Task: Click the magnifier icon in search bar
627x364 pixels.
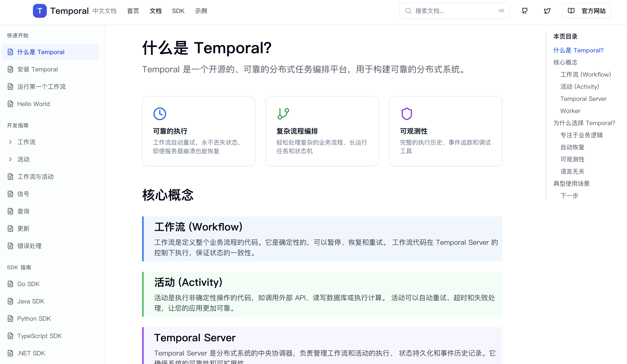Action: pos(408,11)
